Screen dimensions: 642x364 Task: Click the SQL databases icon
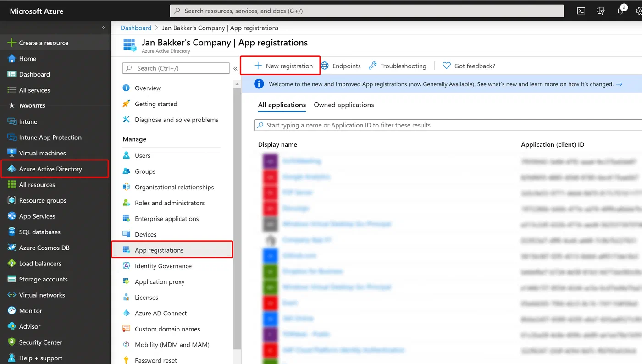point(11,232)
